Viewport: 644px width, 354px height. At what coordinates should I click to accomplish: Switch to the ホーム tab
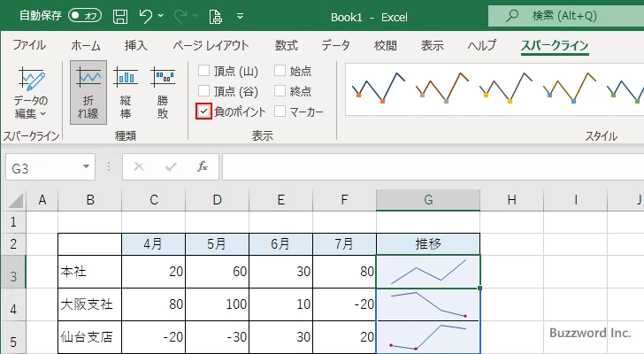pyautogui.click(x=86, y=45)
